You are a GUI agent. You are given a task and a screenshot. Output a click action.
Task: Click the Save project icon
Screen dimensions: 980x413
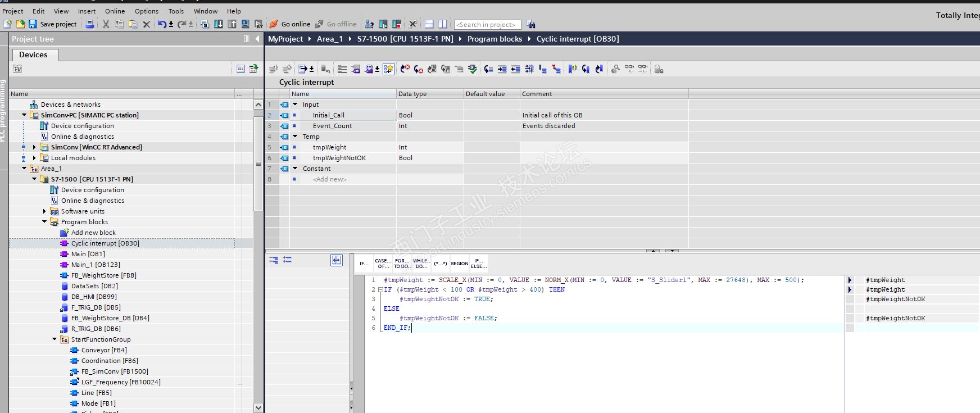33,24
